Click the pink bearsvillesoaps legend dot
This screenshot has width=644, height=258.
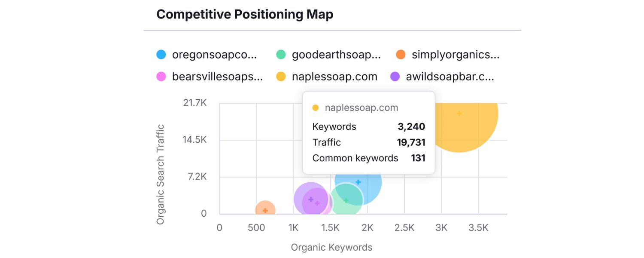(161, 76)
